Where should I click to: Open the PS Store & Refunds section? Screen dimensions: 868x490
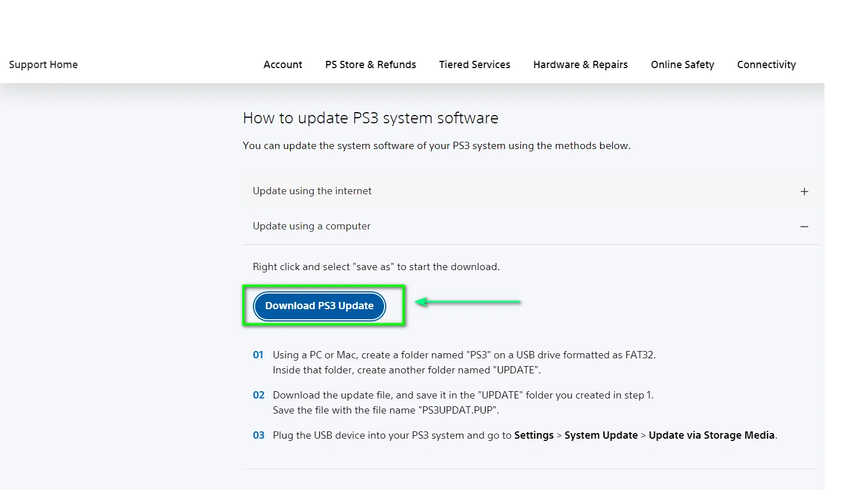pos(370,64)
